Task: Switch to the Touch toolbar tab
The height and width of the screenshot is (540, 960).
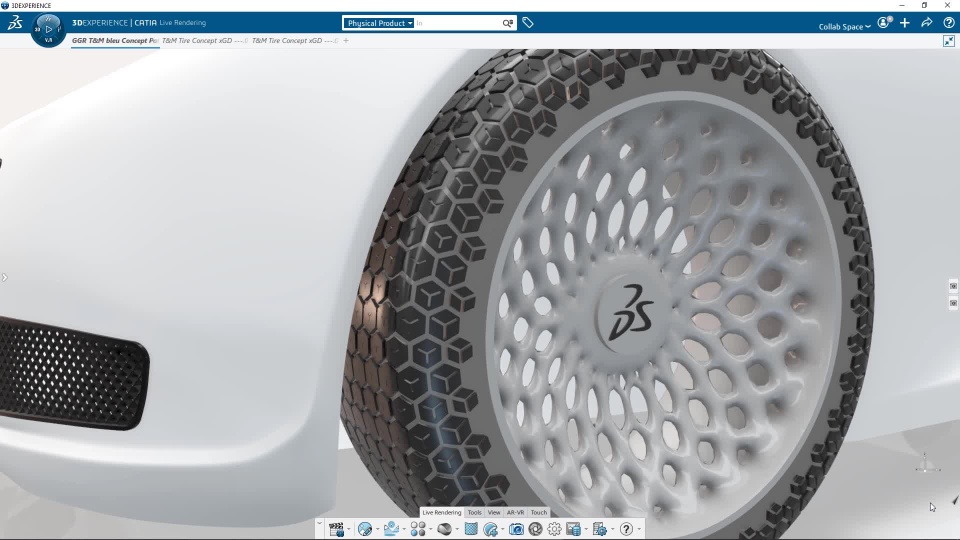Action: pos(539,512)
